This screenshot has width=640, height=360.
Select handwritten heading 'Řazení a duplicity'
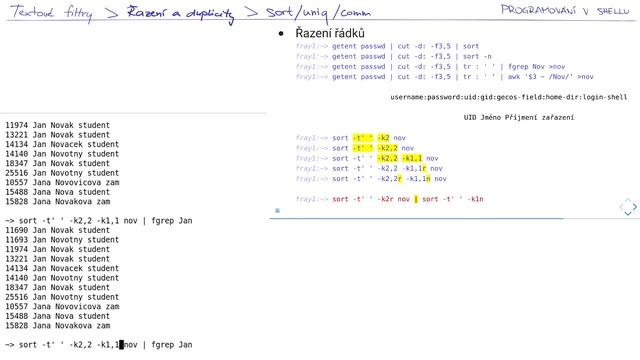point(180,13)
